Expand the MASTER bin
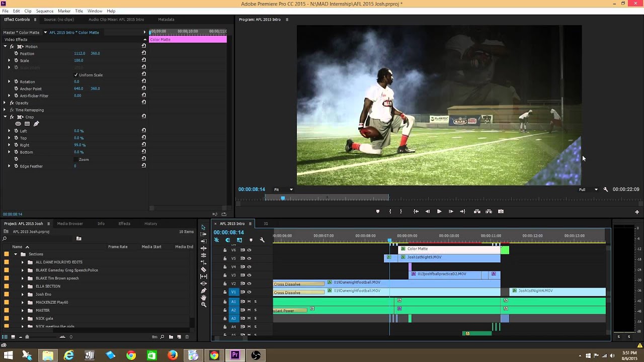This screenshot has width=644, height=362. [x=22, y=310]
